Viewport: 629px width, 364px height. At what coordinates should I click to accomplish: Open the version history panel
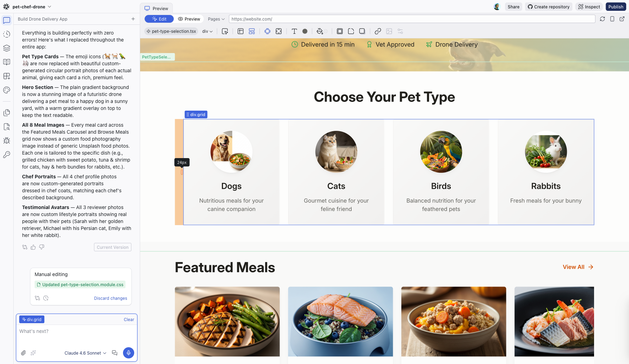coord(6,34)
